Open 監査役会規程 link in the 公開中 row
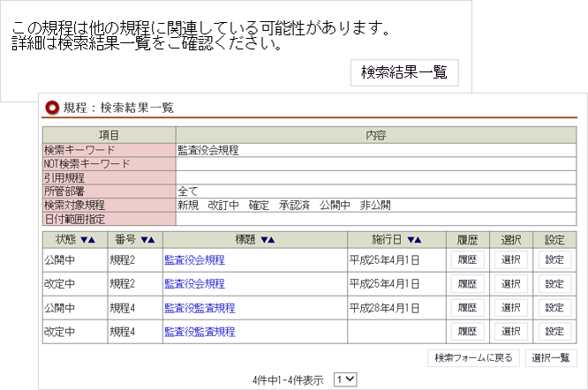Screen dimensions: 588x390 click(x=194, y=260)
